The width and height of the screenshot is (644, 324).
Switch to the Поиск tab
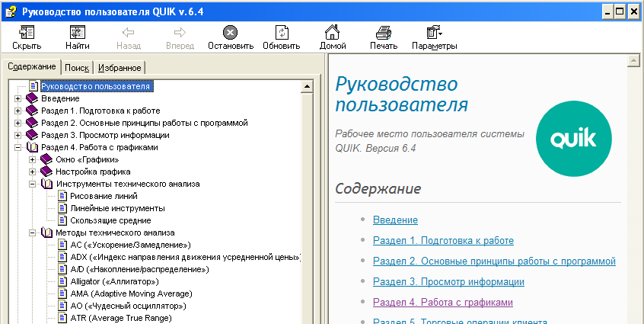[x=77, y=68]
